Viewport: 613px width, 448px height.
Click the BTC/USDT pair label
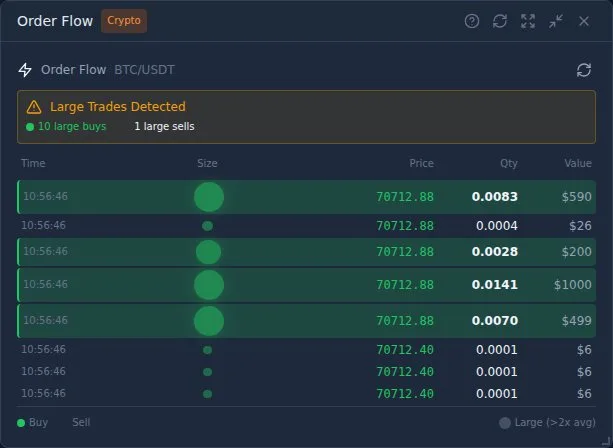(x=144, y=70)
